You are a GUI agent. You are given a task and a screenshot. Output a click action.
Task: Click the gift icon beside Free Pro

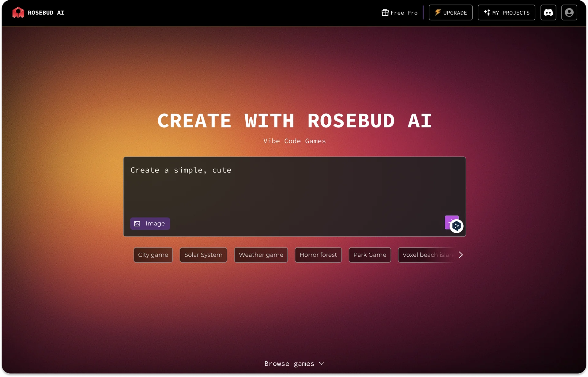coord(385,12)
